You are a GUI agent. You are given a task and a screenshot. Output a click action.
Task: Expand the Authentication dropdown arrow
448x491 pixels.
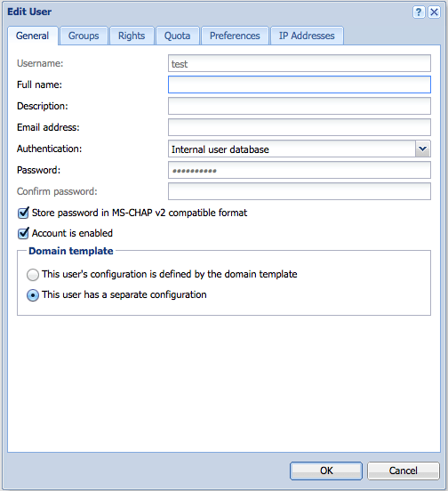coord(423,149)
